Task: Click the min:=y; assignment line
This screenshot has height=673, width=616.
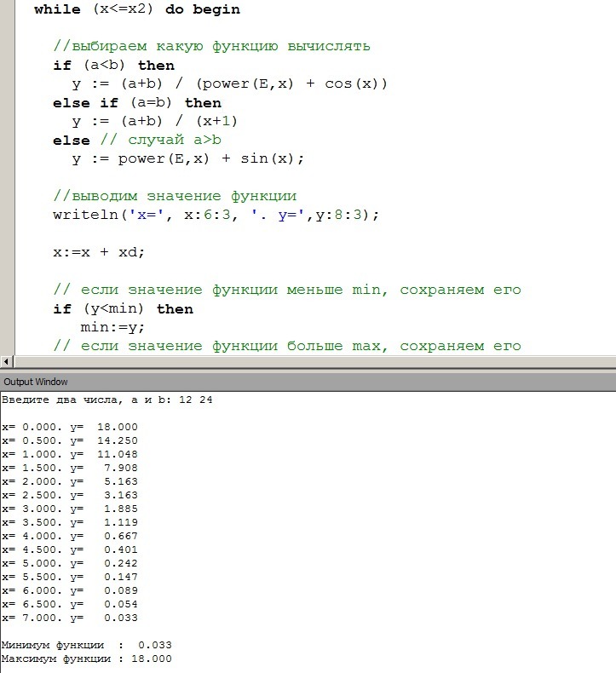Action: 112,327
